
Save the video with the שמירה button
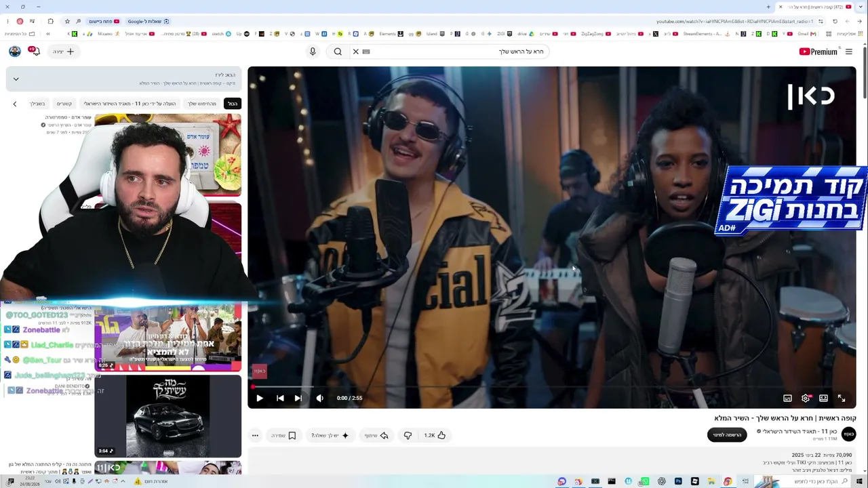(284, 435)
